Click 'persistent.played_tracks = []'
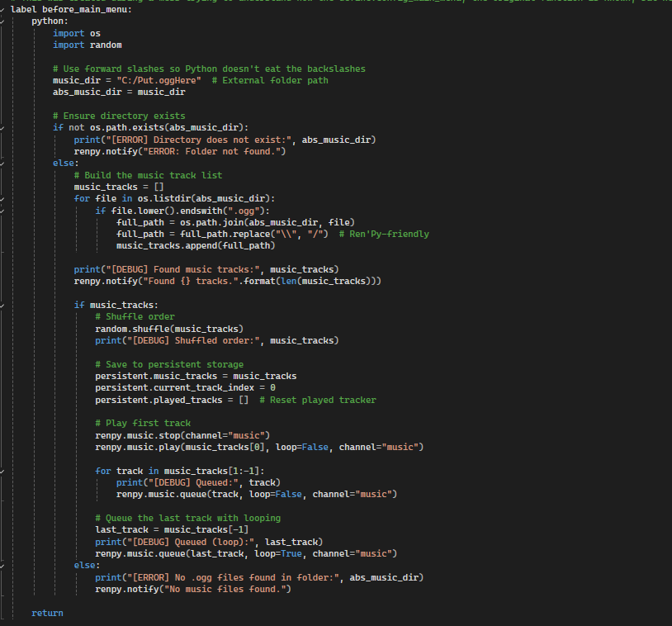Screen dimensions: 672x626 click(x=172, y=400)
